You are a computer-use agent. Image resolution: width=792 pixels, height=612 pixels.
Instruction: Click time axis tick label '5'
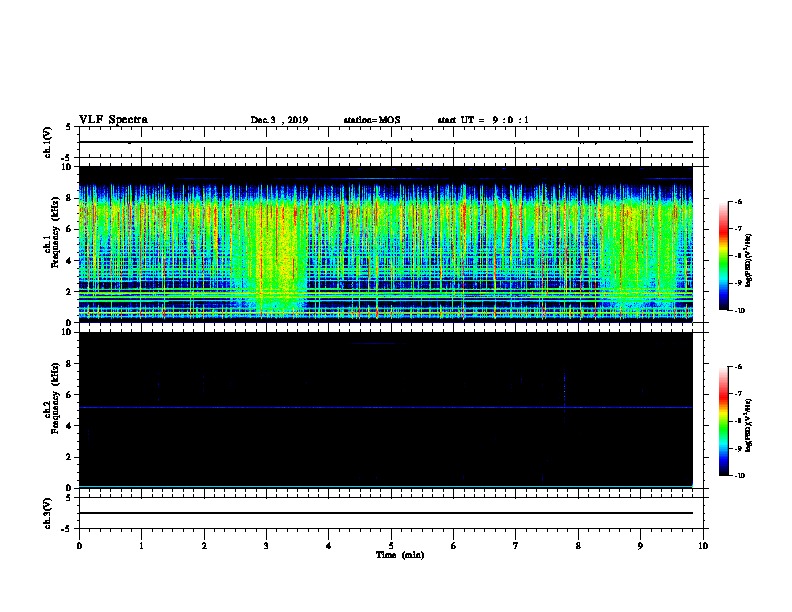391,546
